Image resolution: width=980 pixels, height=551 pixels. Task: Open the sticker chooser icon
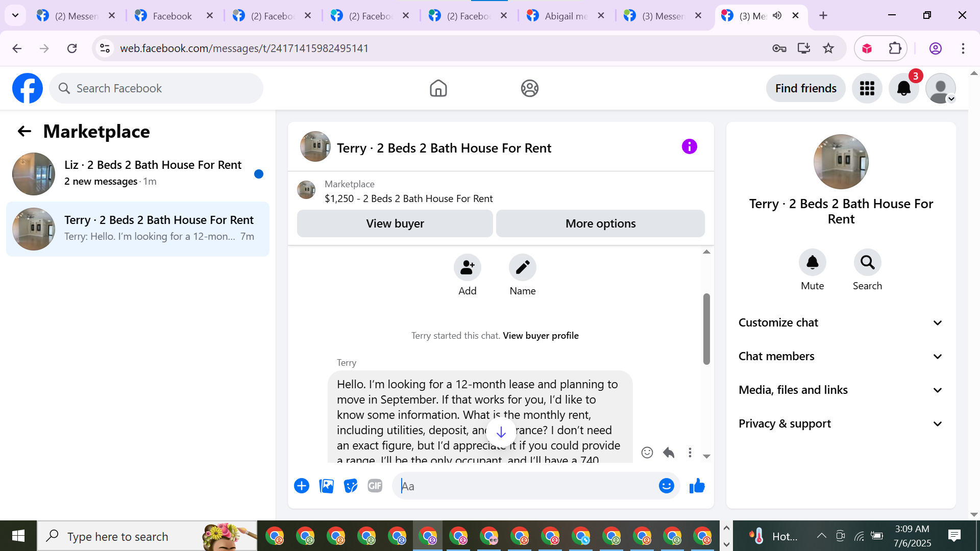click(351, 486)
